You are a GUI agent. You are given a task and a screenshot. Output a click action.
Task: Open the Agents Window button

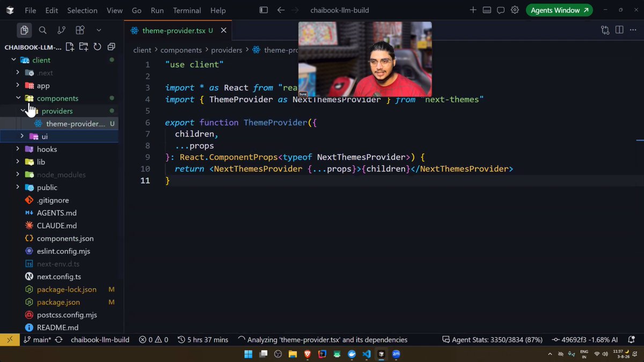tap(559, 10)
